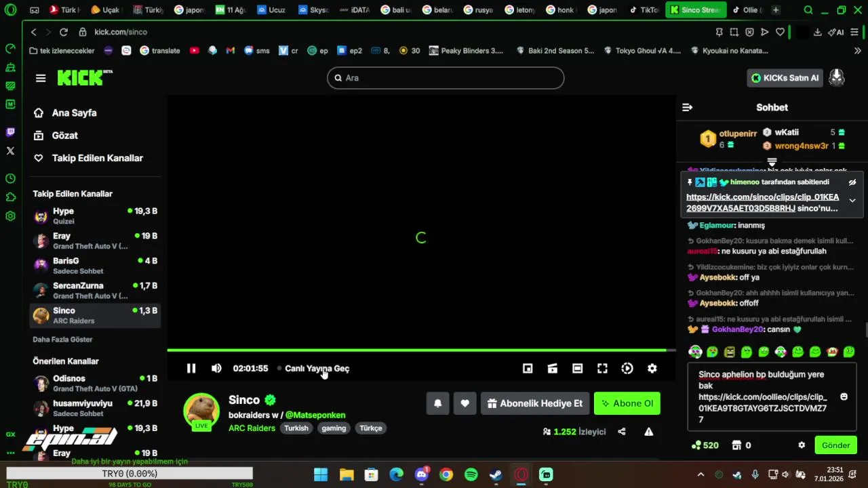868x488 pixels.
Task: Expand the chat leaderboard handle
Action: click(x=772, y=162)
